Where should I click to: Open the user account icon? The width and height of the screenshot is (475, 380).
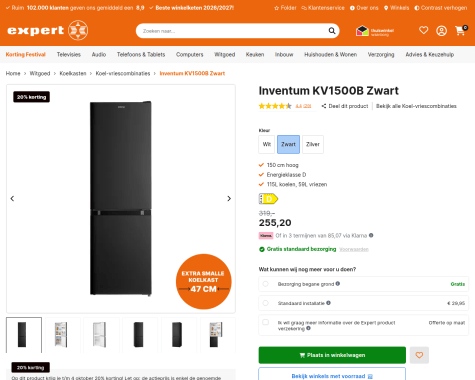tap(441, 31)
